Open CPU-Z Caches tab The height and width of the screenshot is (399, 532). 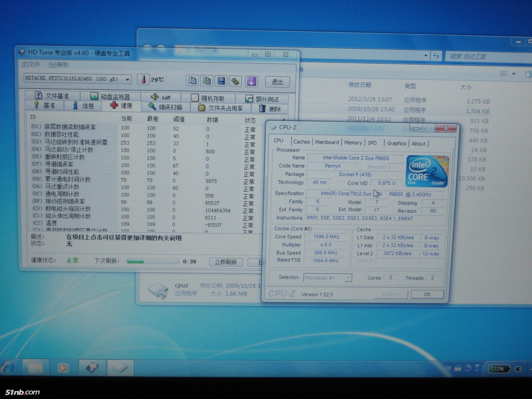[x=301, y=142]
